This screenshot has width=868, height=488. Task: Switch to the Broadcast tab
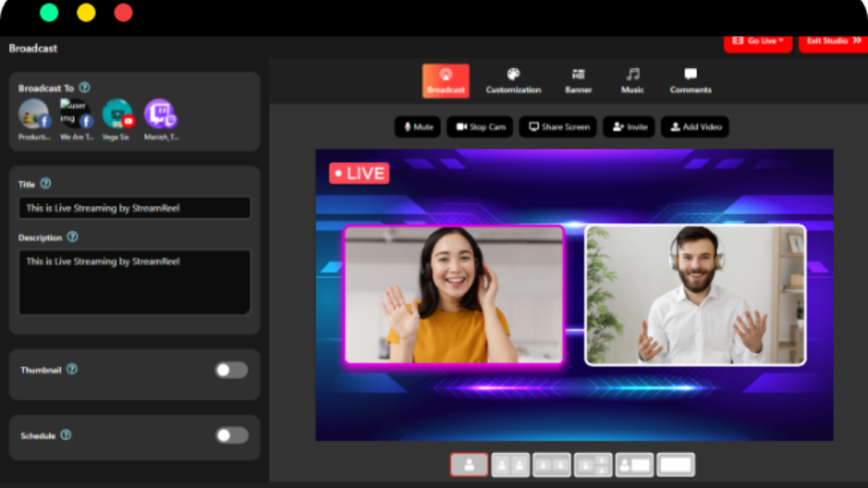tap(446, 81)
